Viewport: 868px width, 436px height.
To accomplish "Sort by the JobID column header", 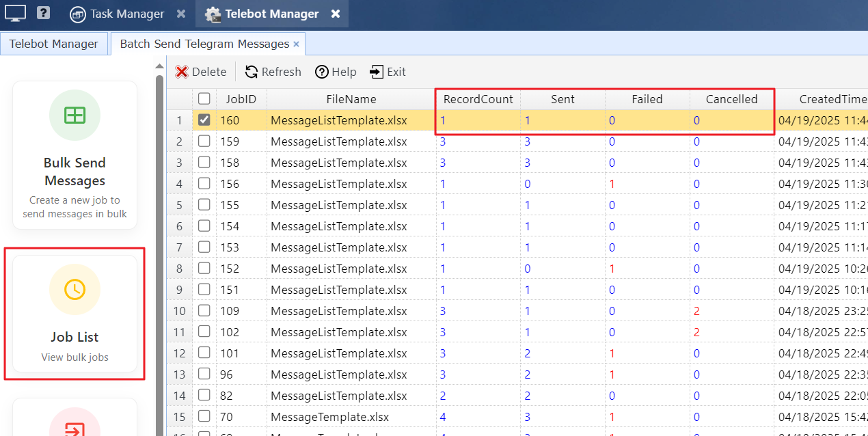I will click(241, 99).
